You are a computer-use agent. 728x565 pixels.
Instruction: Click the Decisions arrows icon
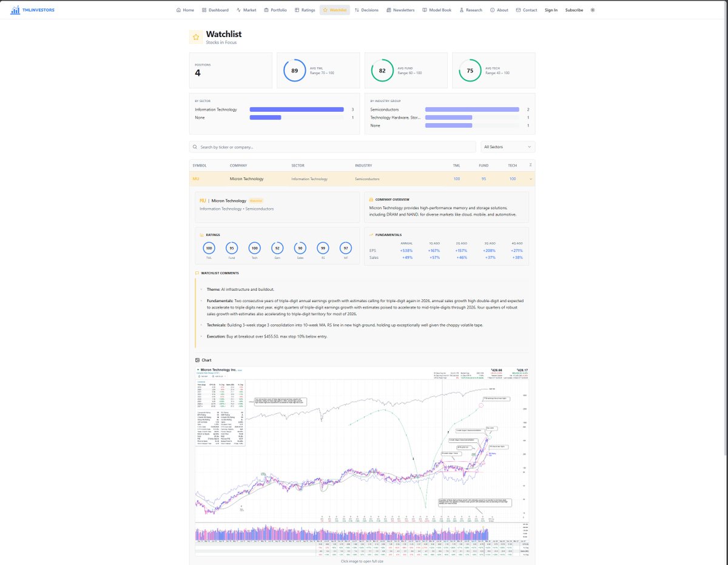(357, 10)
